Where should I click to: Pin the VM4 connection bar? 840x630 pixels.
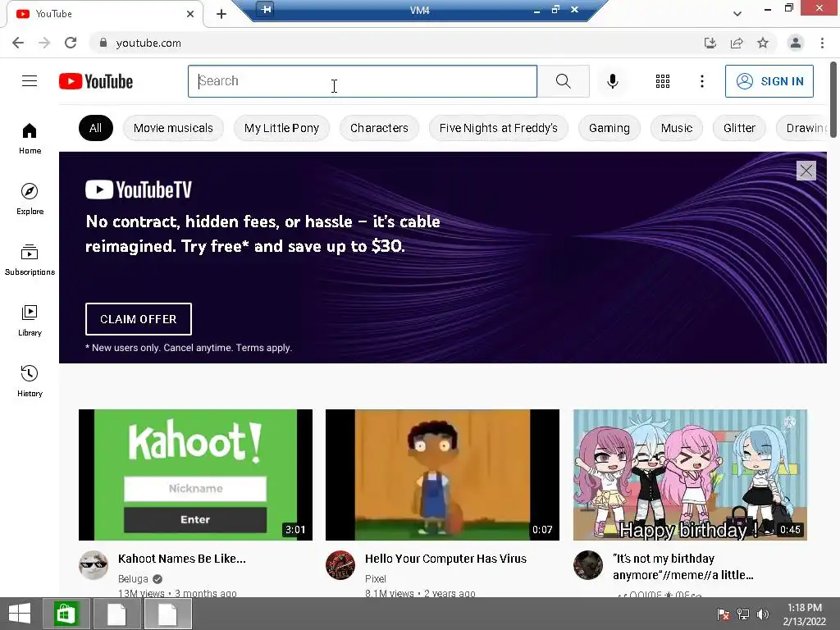(266, 9)
